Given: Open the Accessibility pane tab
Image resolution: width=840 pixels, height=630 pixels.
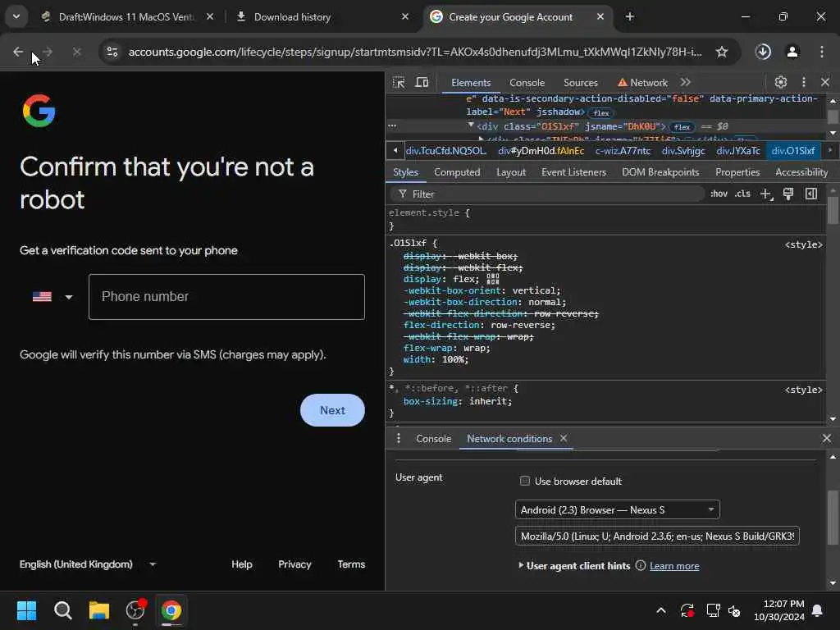Looking at the screenshot, I should tap(801, 172).
